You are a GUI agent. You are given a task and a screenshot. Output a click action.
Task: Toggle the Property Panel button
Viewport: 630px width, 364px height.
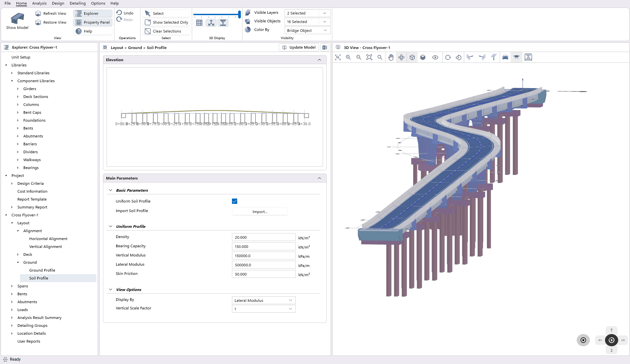(x=93, y=22)
